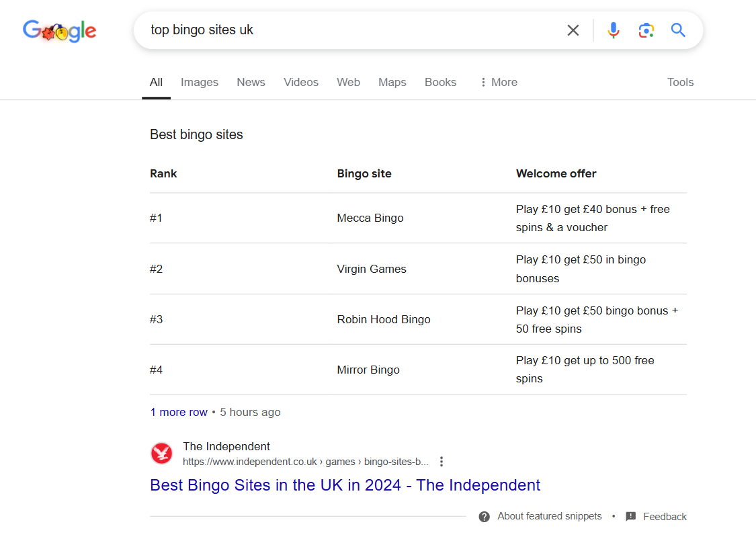Click 'Play £10 get £50 in bingo bonuses' text
756x547 pixels.
click(581, 269)
